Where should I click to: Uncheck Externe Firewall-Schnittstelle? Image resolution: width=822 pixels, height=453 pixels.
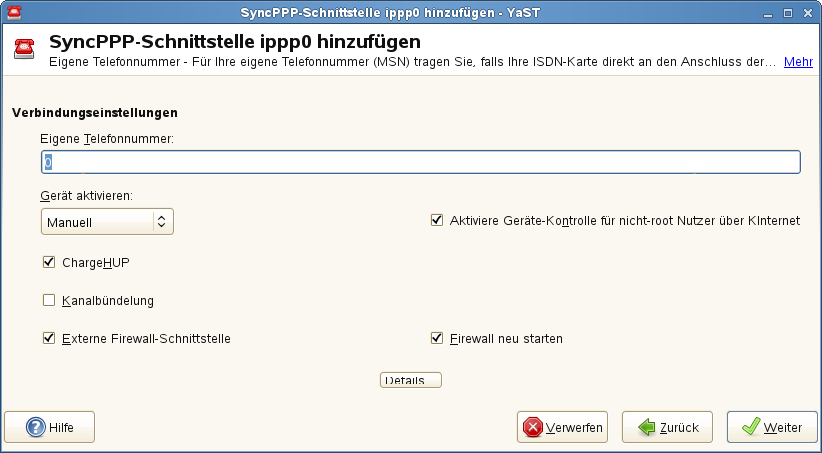[48, 338]
